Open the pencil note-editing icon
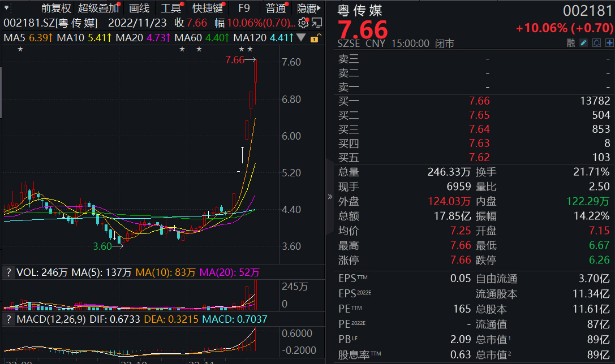Viewport: 615px width, 364px height. point(583,42)
